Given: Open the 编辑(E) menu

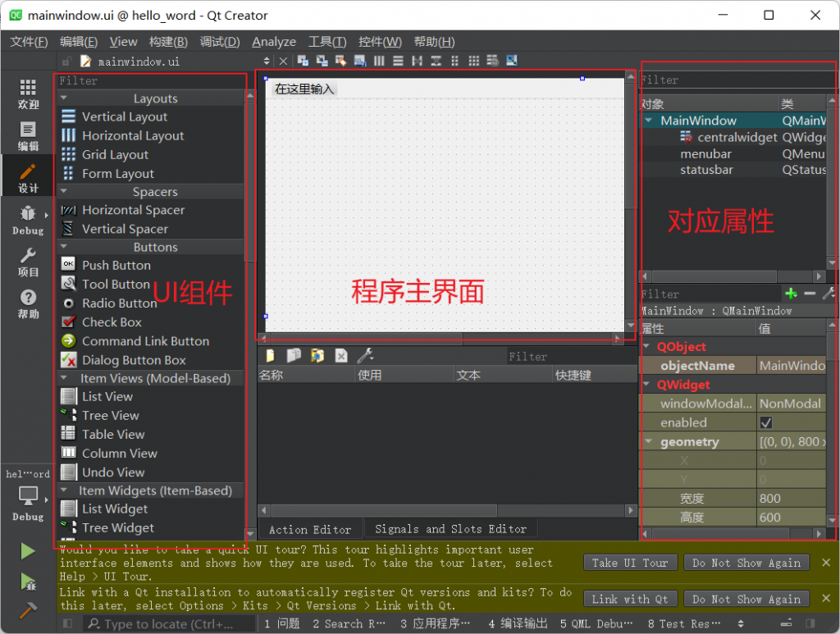Looking at the screenshot, I should [x=79, y=42].
